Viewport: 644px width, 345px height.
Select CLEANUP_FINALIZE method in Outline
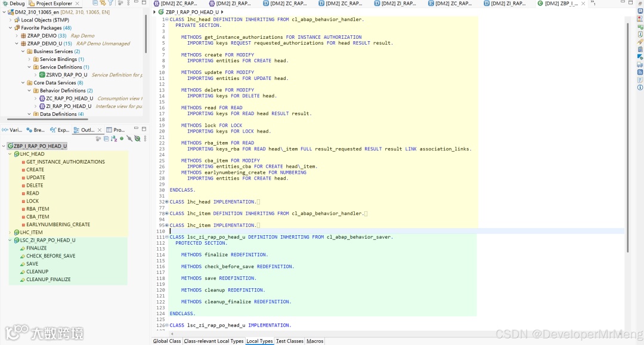pos(48,279)
